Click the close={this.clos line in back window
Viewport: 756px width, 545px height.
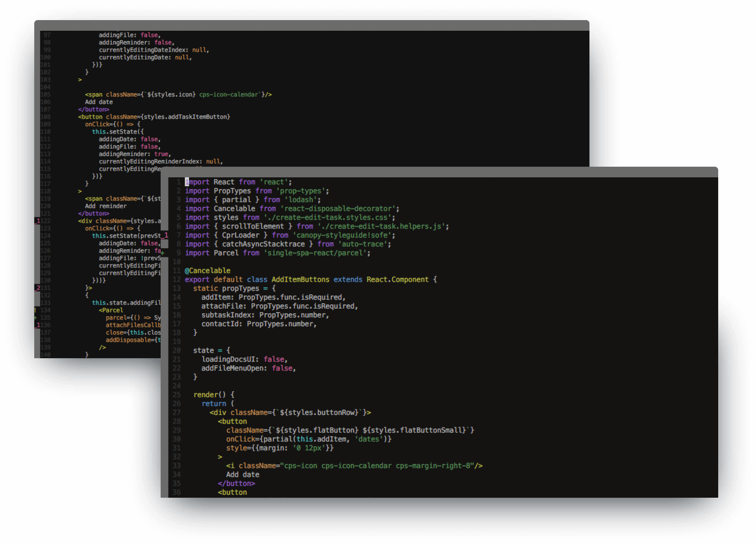coord(133,333)
